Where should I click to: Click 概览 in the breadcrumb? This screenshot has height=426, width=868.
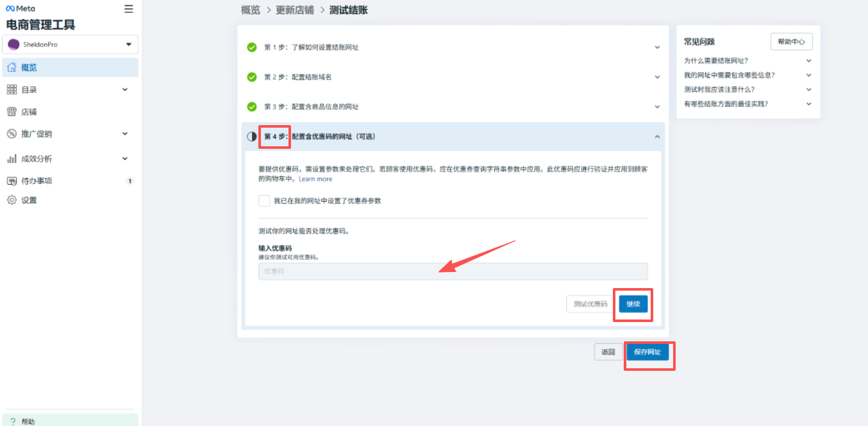coord(251,10)
